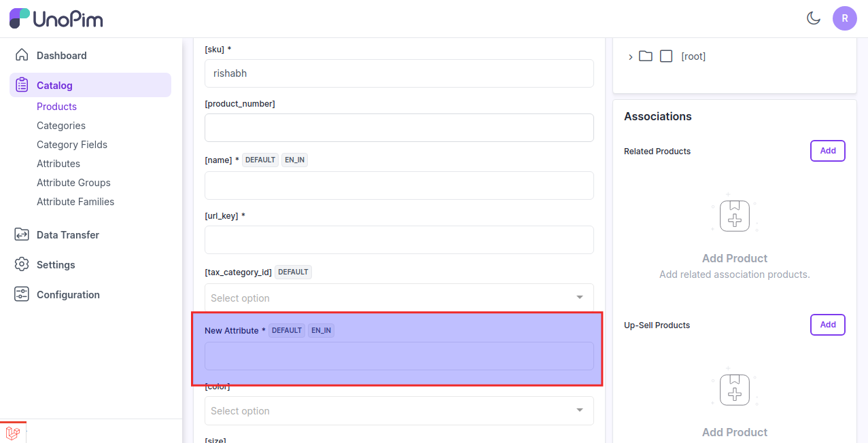Click the Catalog clipboard icon
Viewport: 868px width, 443px height.
[22, 85]
